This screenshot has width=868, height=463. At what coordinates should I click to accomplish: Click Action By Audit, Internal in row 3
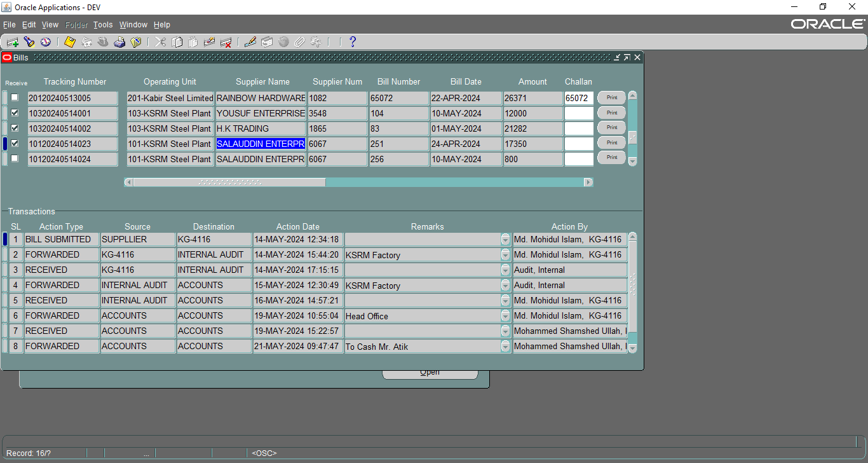coord(570,270)
